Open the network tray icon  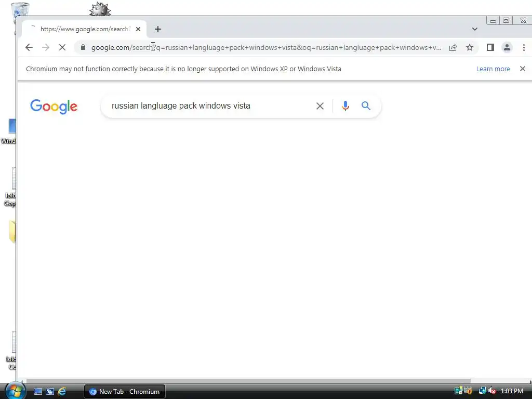pos(482,391)
